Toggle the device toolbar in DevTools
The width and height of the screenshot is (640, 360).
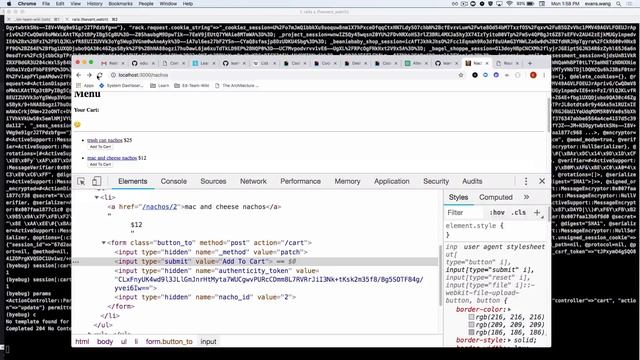click(96, 181)
